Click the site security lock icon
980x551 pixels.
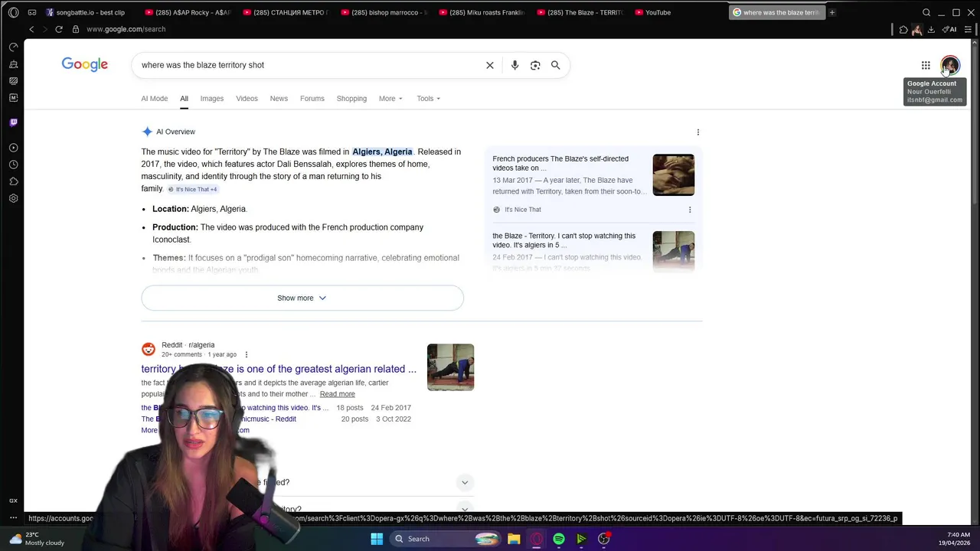[x=76, y=29]
